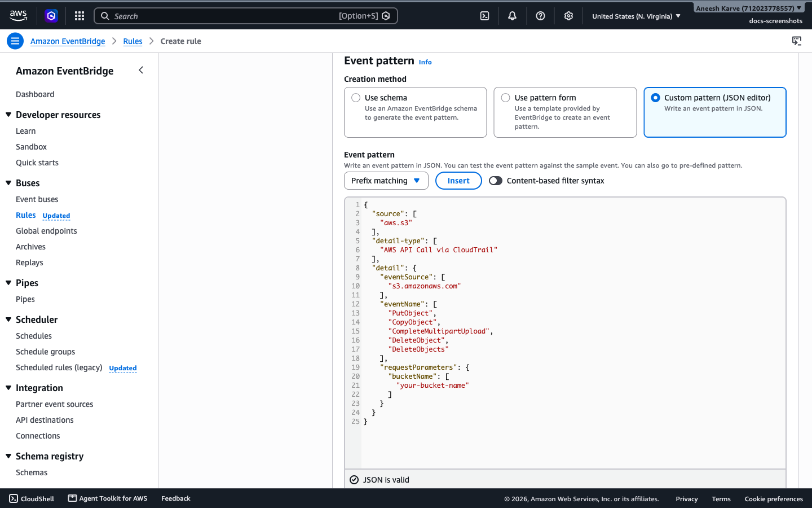The height and width of the screenshot is (508, 812).
Task: Open API destinations
Action: tap(45, 420)
